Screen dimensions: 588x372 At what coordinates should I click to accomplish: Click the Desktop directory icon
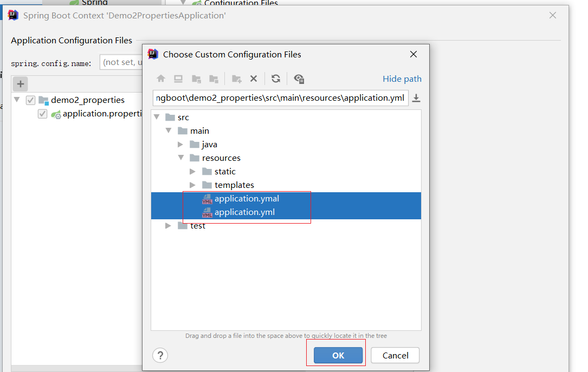point(178,79)
